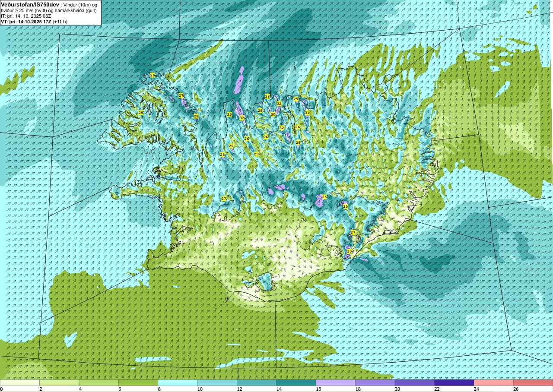This screenshot has width=553, height=392.
Task: Click the legend scale tick label '2'
Action: click(x=40, y=389)
